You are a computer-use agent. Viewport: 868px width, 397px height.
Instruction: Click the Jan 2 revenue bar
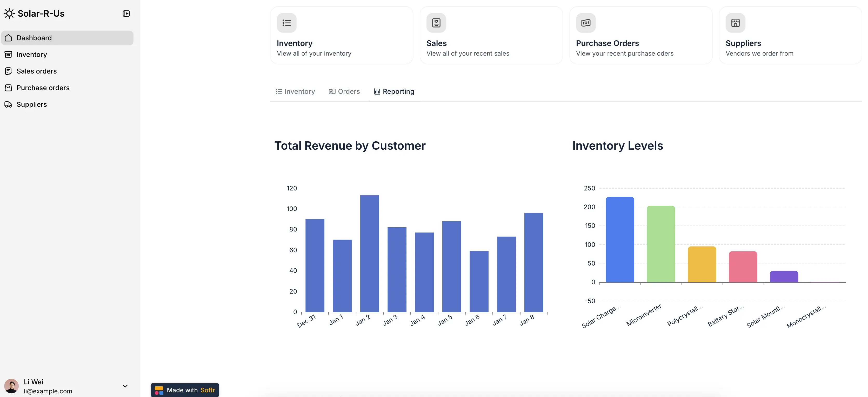[x=369, y=253]
